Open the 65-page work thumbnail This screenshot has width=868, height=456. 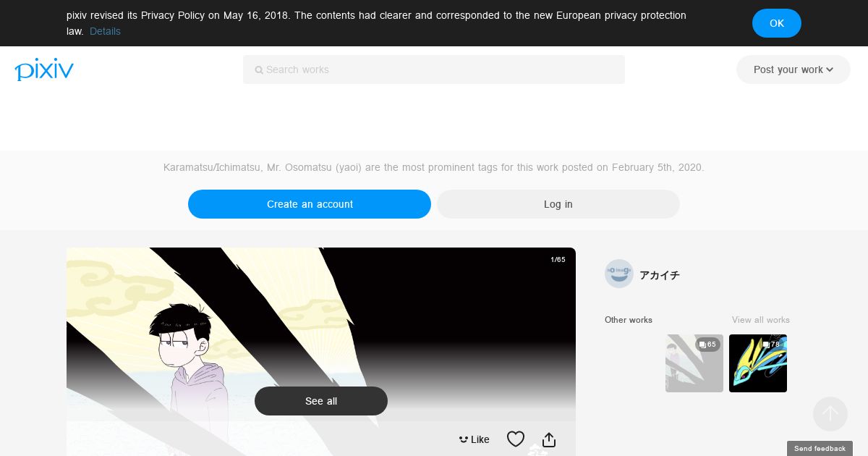pyautogui.click(x=694, y=363)
